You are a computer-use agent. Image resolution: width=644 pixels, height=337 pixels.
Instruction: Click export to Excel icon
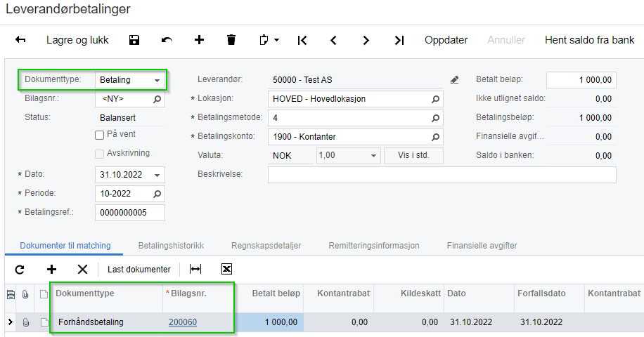click(226, 269)
